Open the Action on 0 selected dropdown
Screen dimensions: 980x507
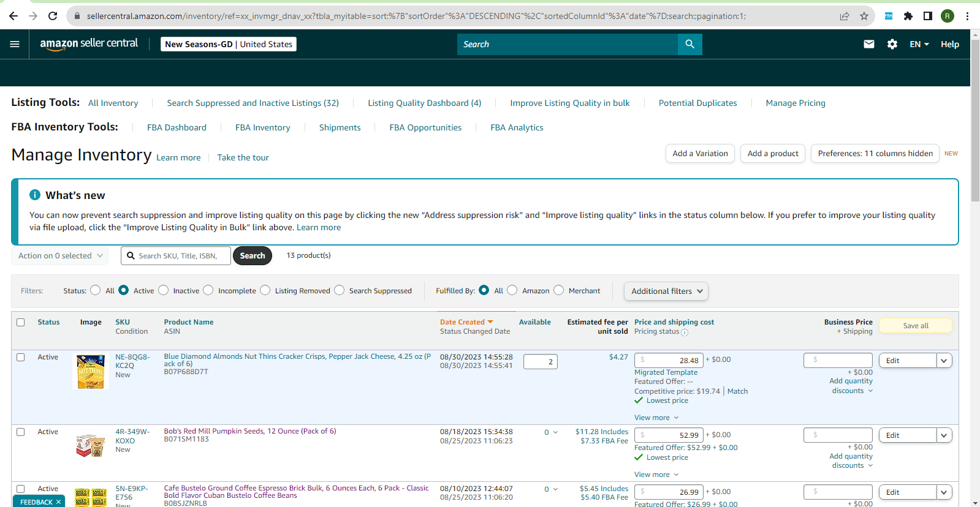(x=60, y=256)
